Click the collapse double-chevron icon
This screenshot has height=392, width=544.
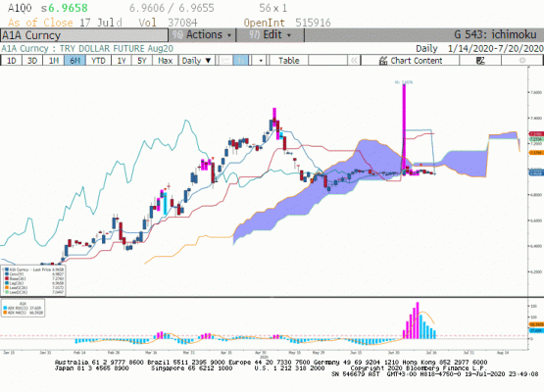tap(354, 61)
